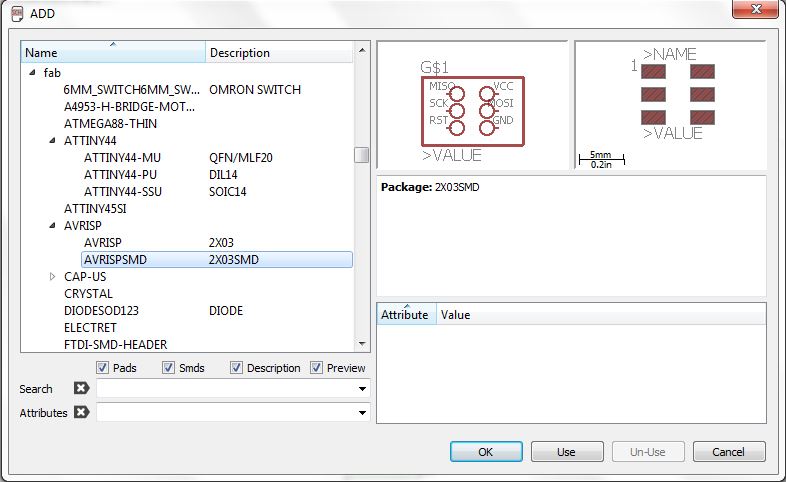Click inside the Attributes input field
Image resolution: width=786 pixels, height=482 pixels.
coord(233,413)
